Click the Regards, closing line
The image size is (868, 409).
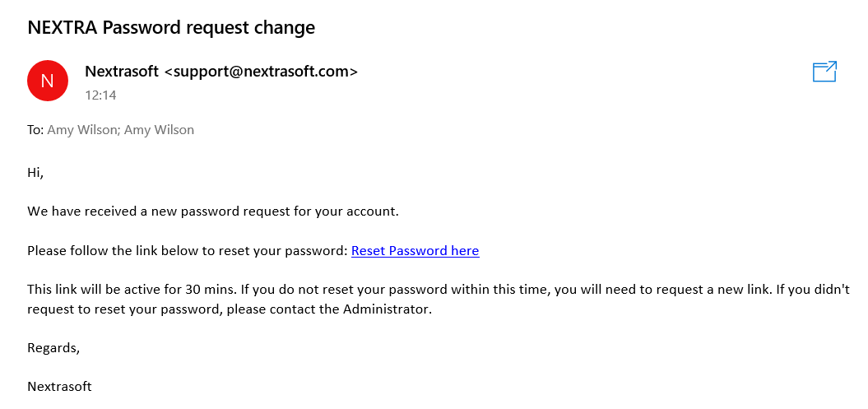(53, 348)
